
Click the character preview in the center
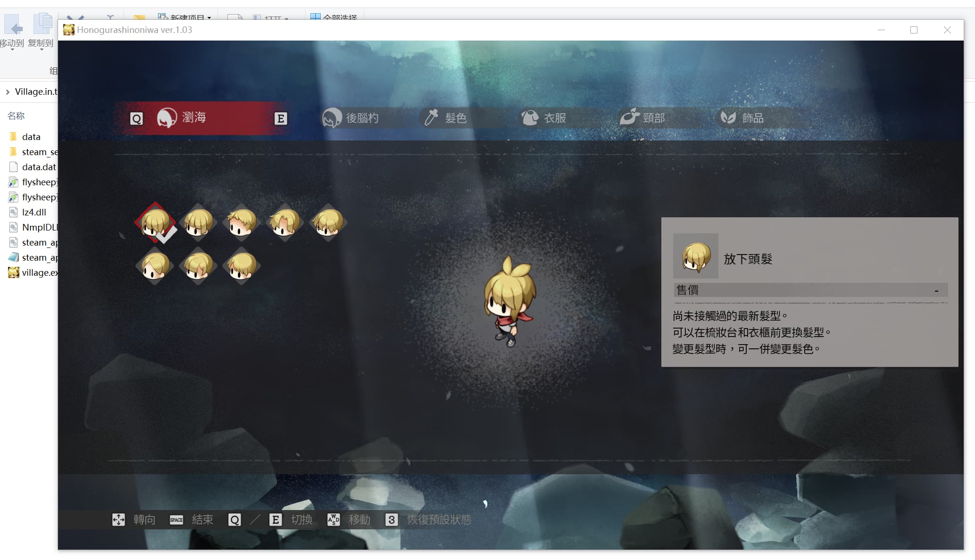coord(509,301)
